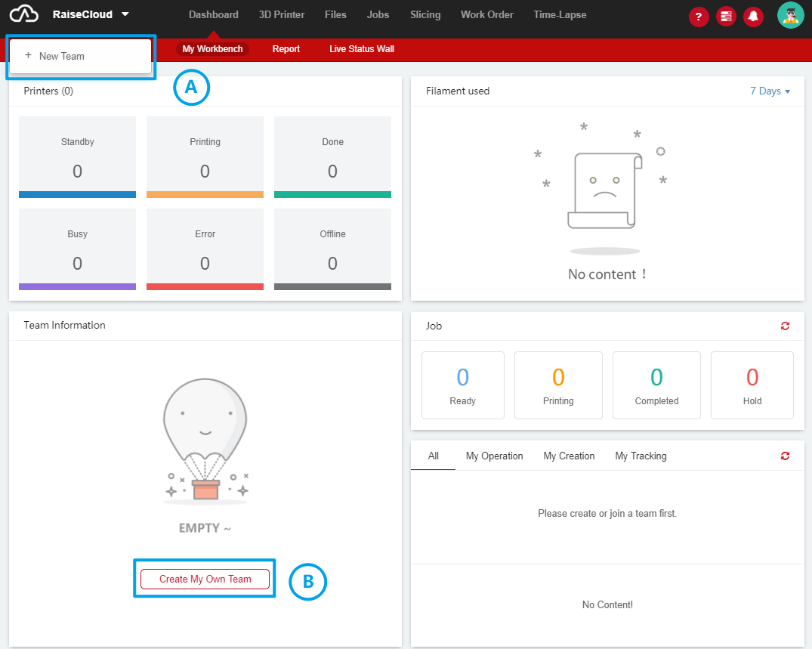Open the Live Status Wall tab
The height and width of the screenshot is (649, 812).
coord(362,49)
